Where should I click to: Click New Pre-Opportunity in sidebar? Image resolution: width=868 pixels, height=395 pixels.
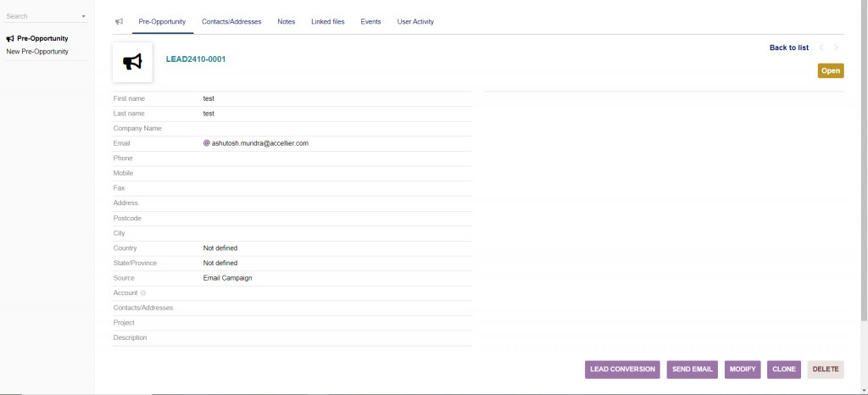(37, 52)
